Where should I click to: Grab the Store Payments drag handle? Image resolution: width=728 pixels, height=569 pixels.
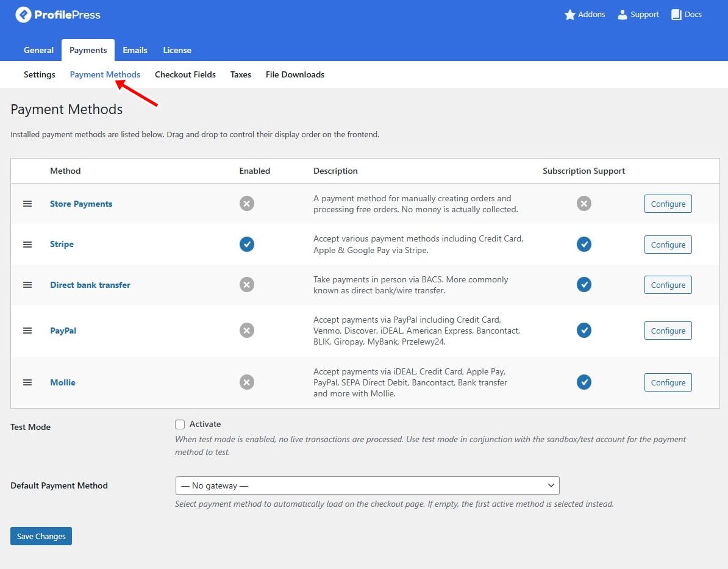[x=27, y=204]
